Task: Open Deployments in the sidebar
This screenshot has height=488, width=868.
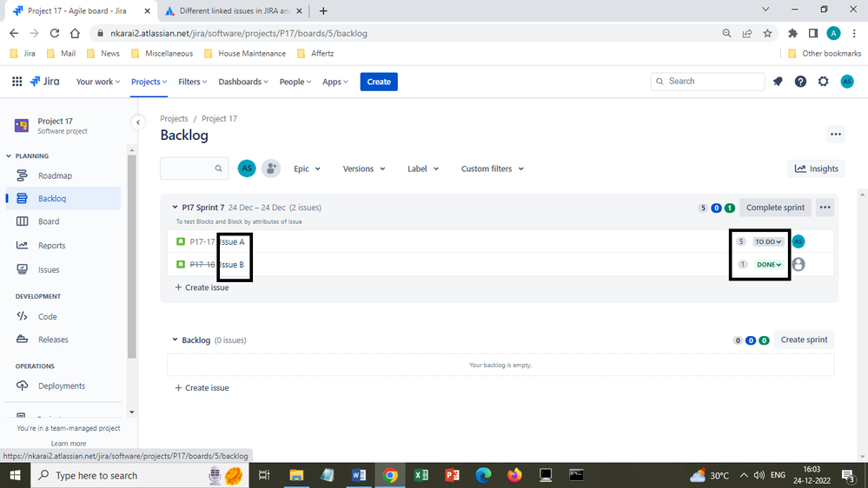Action: coord(63,386)
